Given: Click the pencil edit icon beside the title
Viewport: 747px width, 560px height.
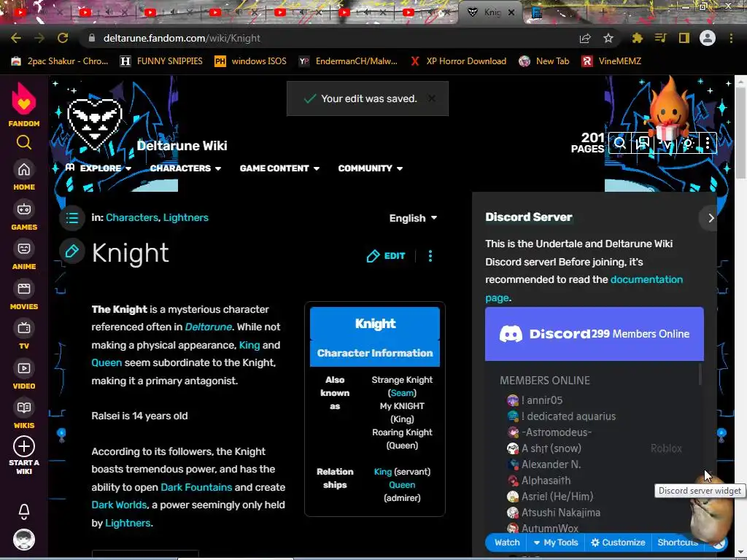Looking at the screenshot, I should coord(72,252).
